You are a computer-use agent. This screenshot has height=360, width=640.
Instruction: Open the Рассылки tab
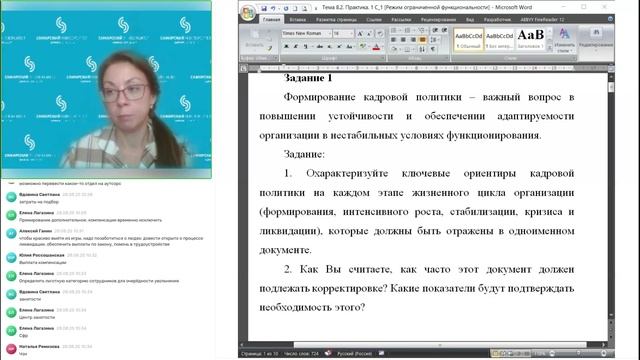tap(401, 20)
